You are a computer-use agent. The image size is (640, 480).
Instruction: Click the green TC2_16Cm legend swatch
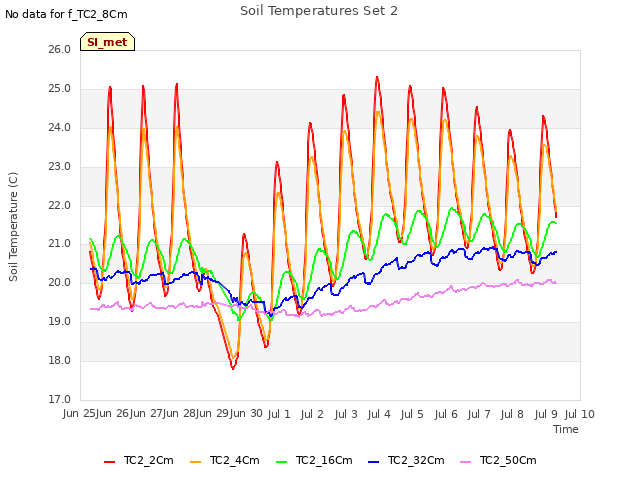[282, 462]
